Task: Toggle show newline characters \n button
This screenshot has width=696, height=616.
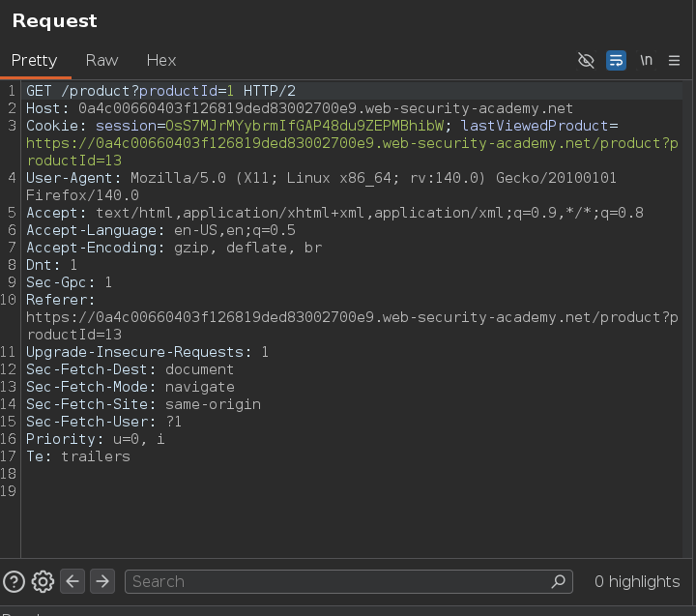Action: (x=647, y=60)
